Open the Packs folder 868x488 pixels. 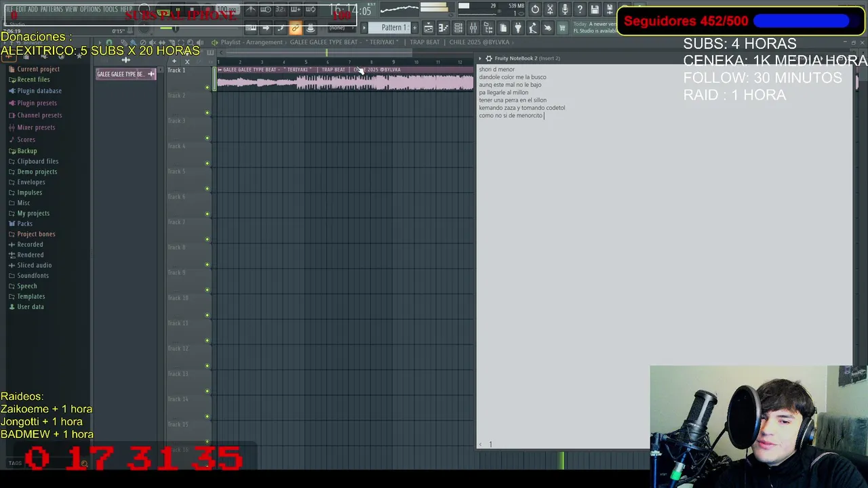click(x=24, y=224)
